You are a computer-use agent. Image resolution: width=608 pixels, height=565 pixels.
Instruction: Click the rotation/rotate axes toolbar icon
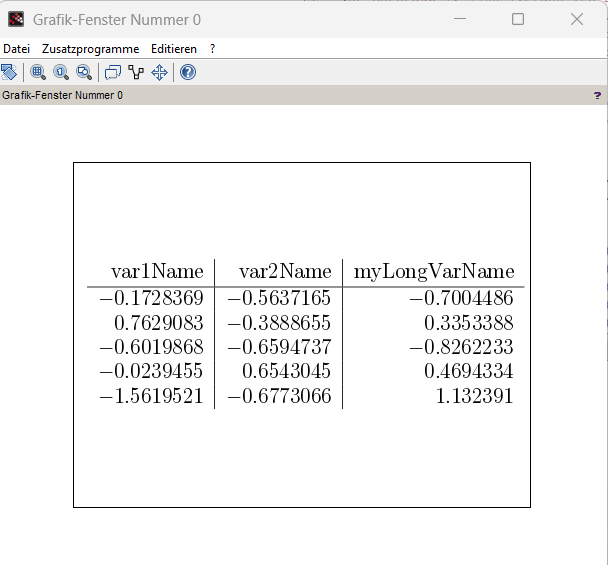tap(9, 72)
